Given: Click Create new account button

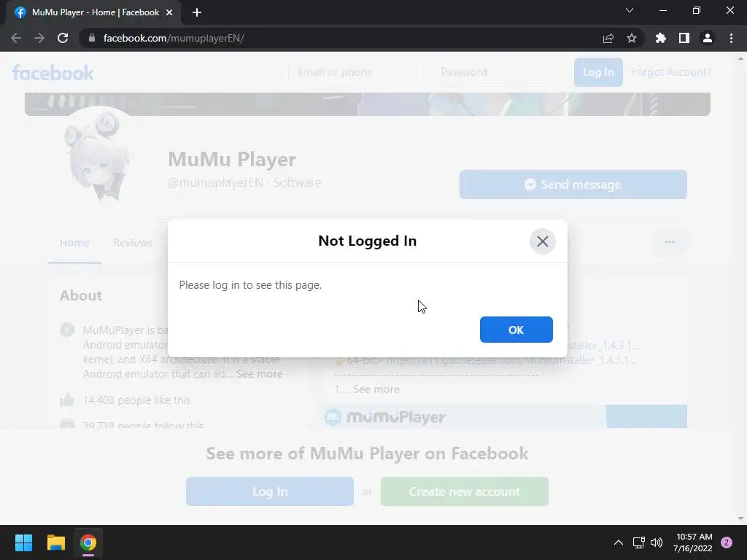Looking at the screenshot, I should (465, 491).
